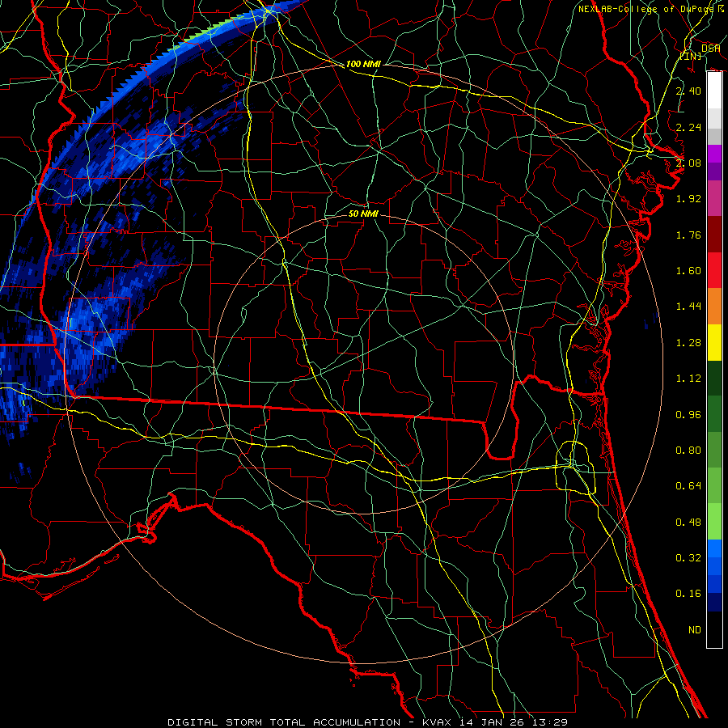Click the 1.92 legend value

point(688,199)
